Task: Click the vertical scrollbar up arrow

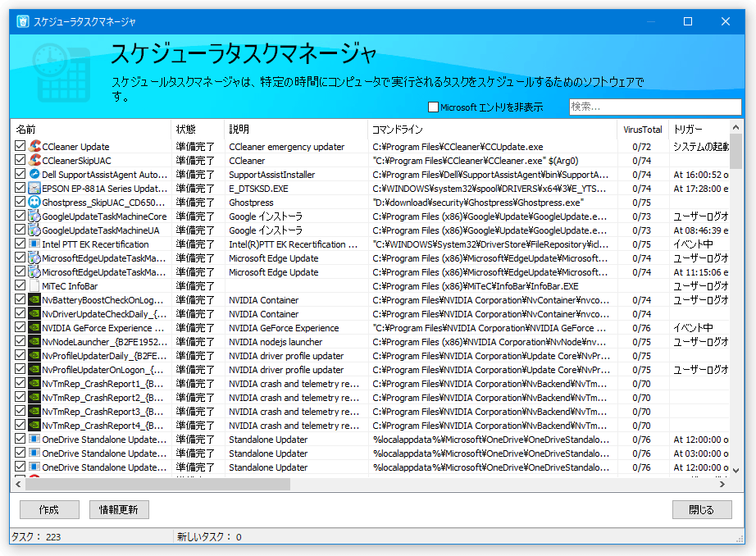Action: 736,127
